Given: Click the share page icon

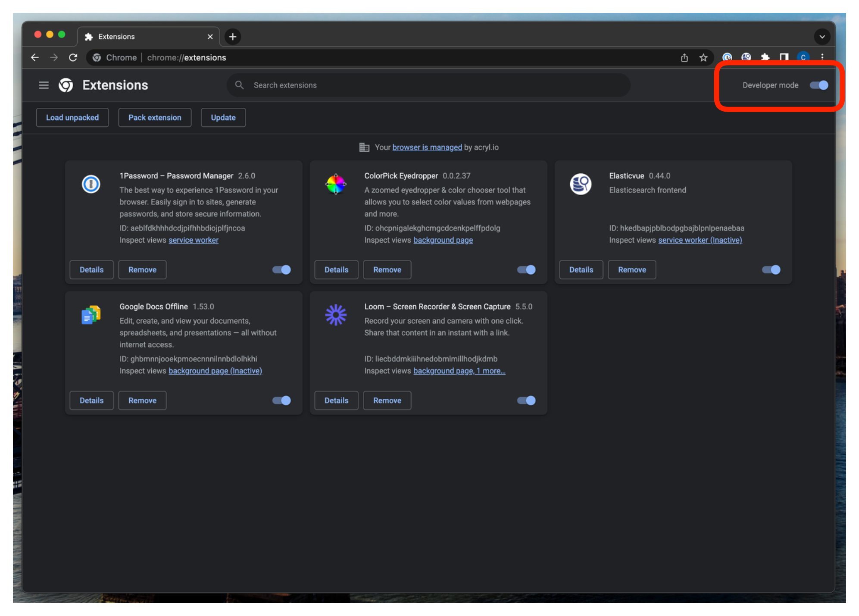Looking at the screenshot, I should pyautogui.click(x=684, y=58).
